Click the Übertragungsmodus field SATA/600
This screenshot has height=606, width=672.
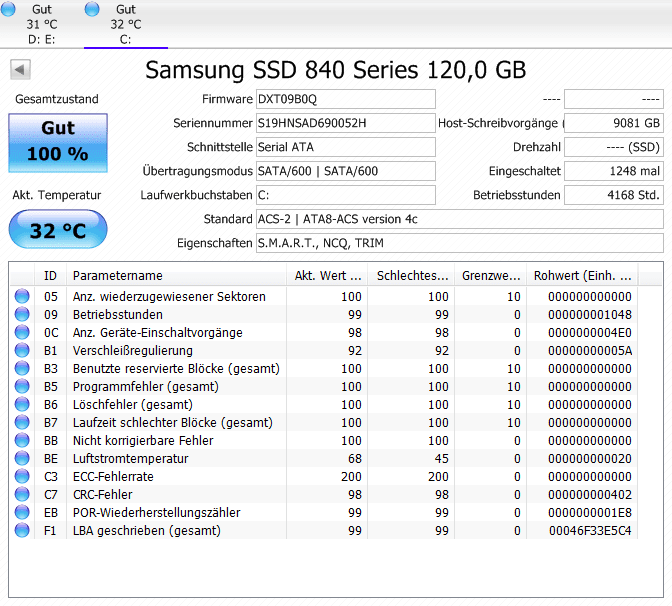click(x=345, y=171)
